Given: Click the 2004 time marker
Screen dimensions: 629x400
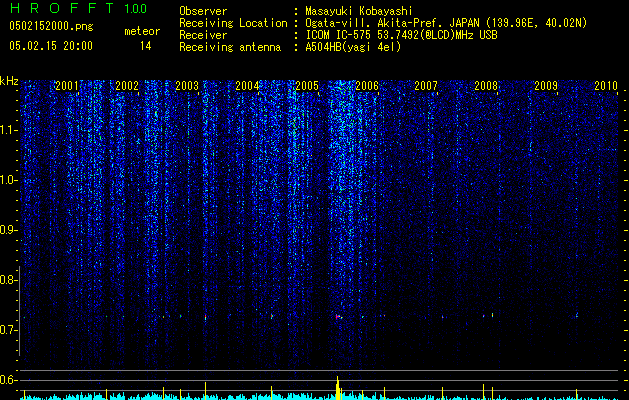Looking at the screenshot, I should (247, 86).
